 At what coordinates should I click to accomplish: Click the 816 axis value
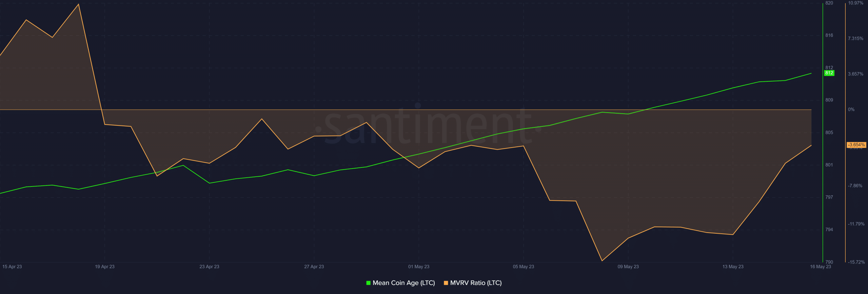[829, 35]
